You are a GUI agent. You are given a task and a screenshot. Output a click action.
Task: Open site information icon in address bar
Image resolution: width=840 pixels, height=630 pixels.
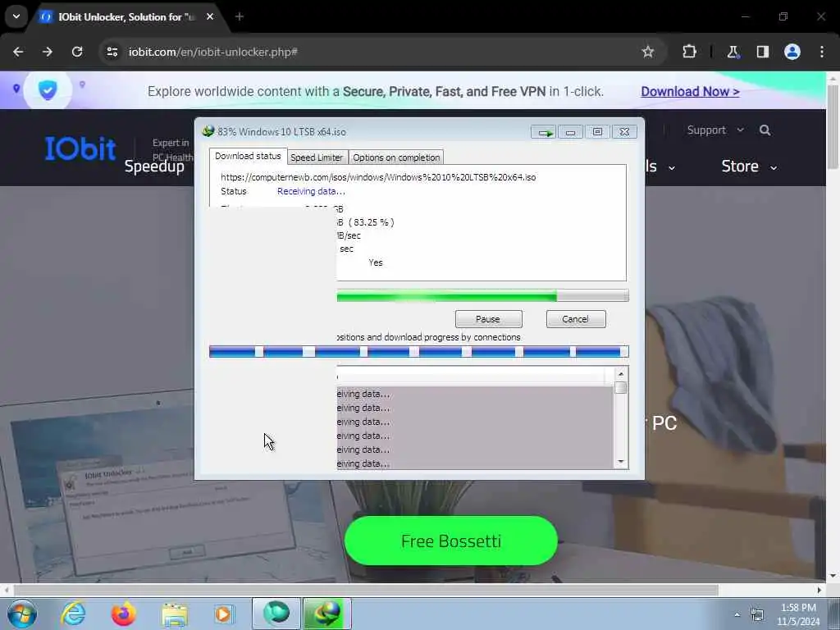(x=112, y=52)
